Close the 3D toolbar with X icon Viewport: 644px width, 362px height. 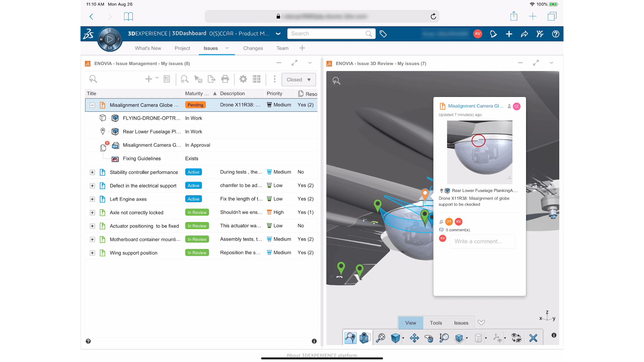click(x=533, y=338)
